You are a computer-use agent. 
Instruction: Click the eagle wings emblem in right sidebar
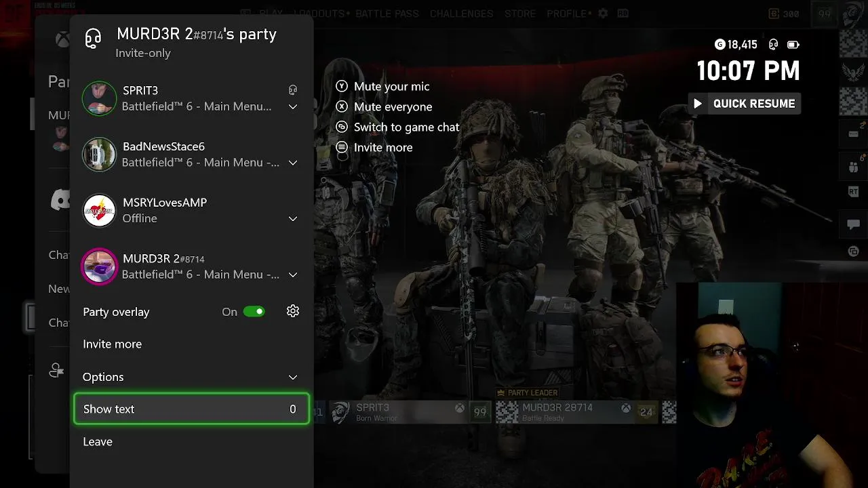click(853, 73)
